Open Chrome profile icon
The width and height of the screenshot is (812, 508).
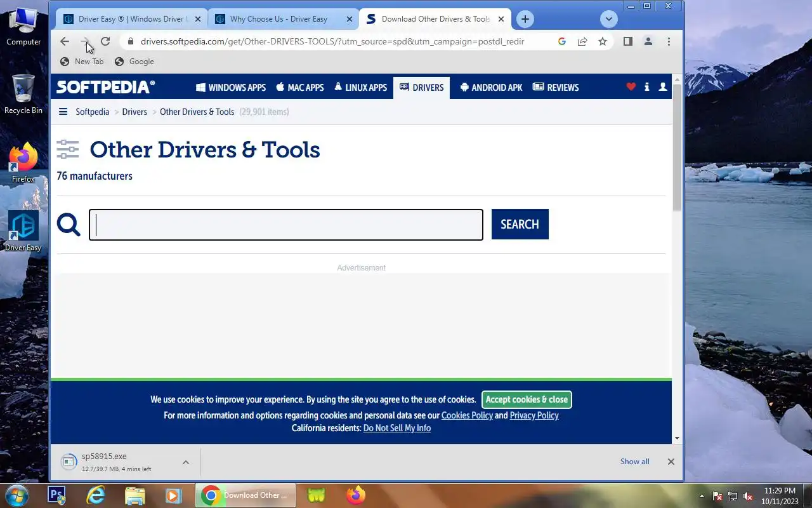point(648,41)
